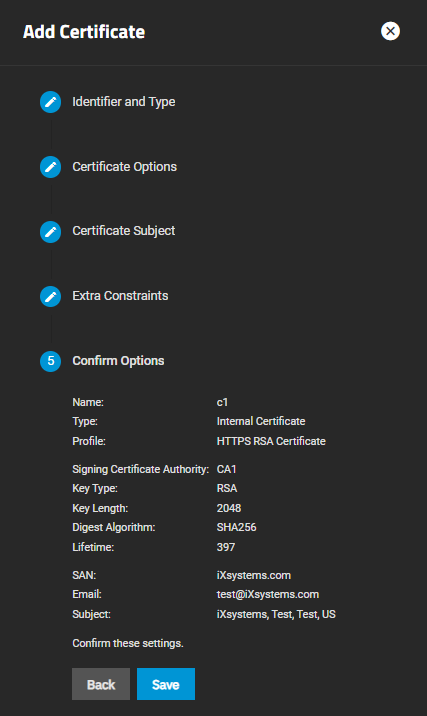Image resolution: width=427 pixels, height=716 pixels.
Task: Click the Email value test@iXsystems.com
Action: click(x=268, y=595)
